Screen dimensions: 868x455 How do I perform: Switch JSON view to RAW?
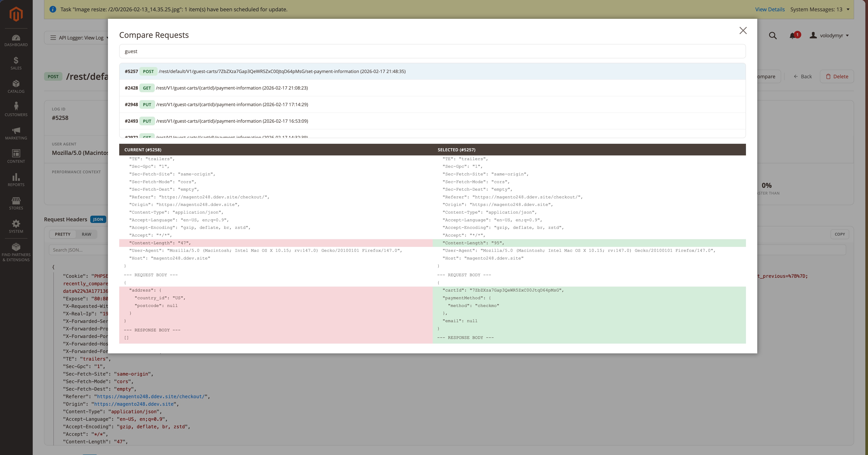[86, 234]
